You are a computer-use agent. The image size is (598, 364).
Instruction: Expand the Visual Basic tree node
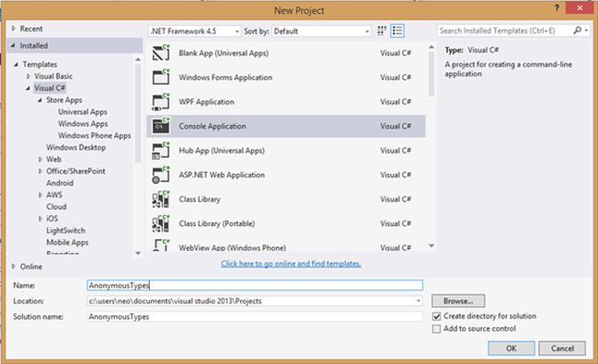[29, 76]
